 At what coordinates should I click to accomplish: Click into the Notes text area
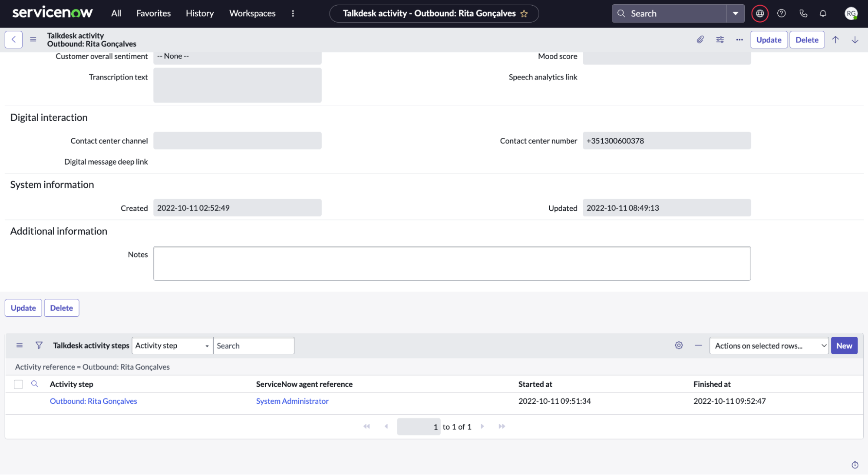click(x=452, y=263)
